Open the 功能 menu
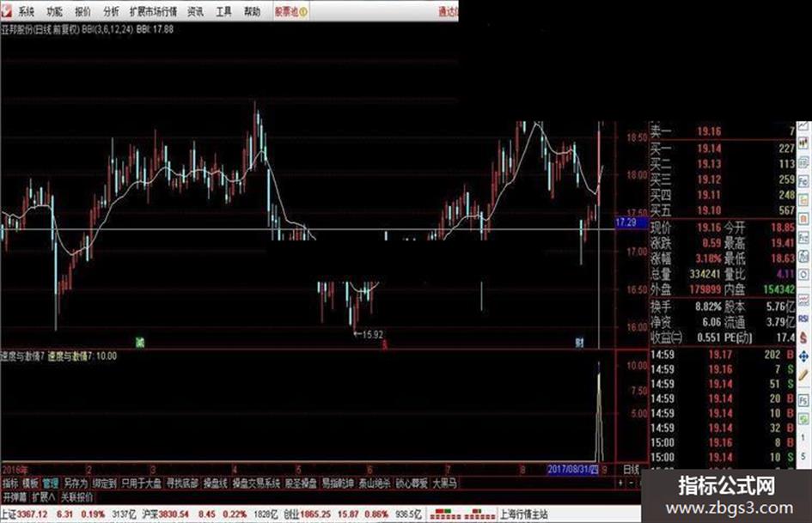The height and width of the screenshot is (523, 812). tap(54, 11)
